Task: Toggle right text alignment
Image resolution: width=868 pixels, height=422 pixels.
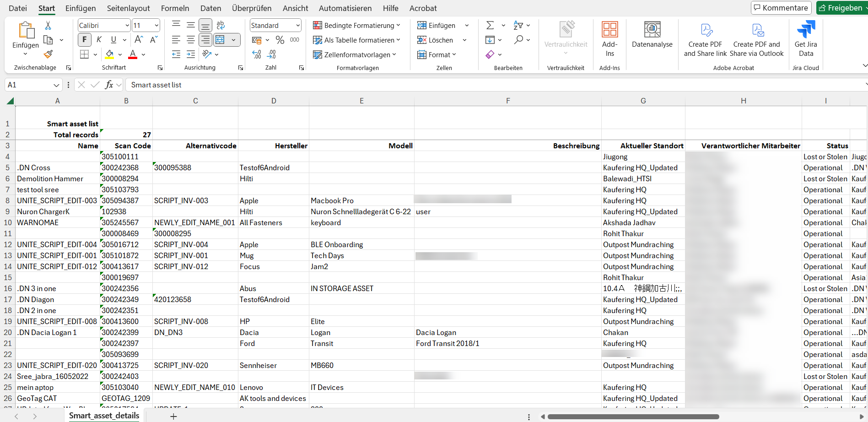Action: [x=205, y=40]
